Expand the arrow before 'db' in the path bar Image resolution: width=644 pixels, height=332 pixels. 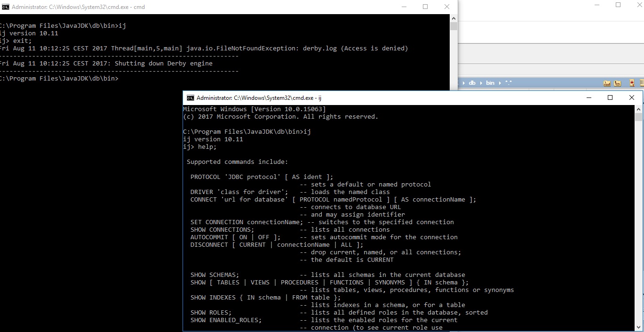coord(464,83)
